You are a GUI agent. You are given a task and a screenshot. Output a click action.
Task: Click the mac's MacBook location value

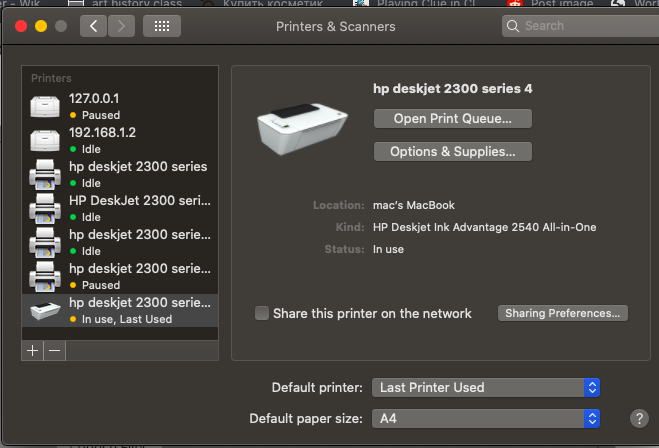(x=414, y=205)
